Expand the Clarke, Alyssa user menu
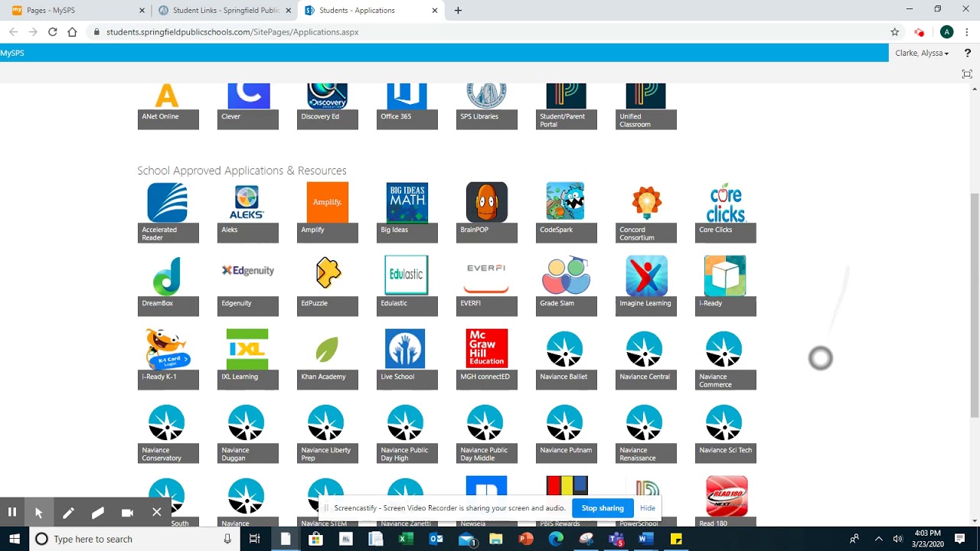The image size is (980, 551). tap(922, 53)
